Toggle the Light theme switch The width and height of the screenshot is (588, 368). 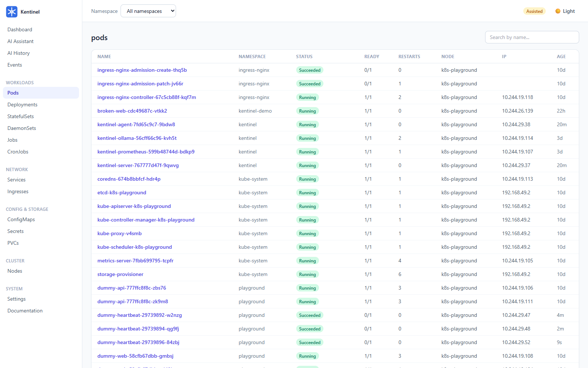point(565,11)
